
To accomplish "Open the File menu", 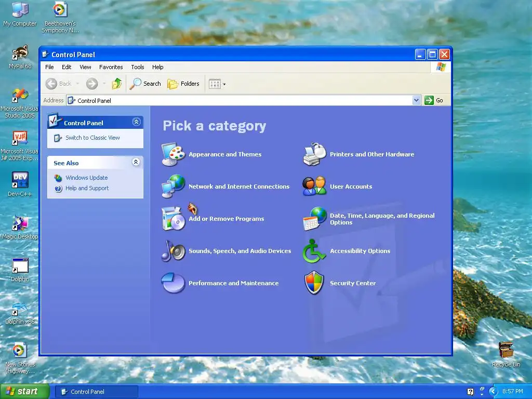I will tap(49, 67).
